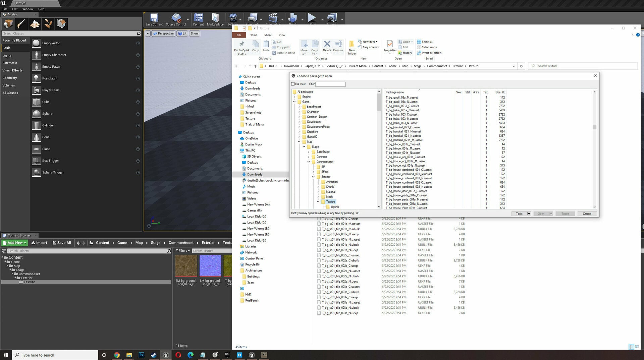Open Source Control from the toolbar

176,20
